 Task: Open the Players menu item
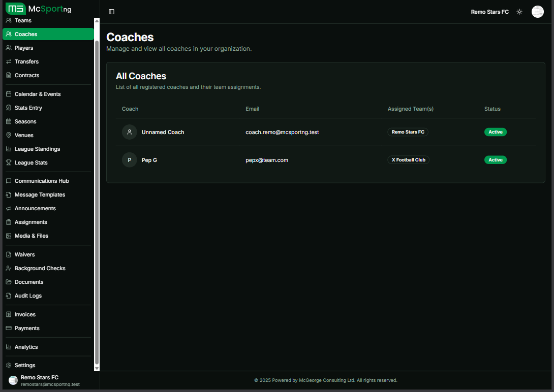(x=24, y=48)
